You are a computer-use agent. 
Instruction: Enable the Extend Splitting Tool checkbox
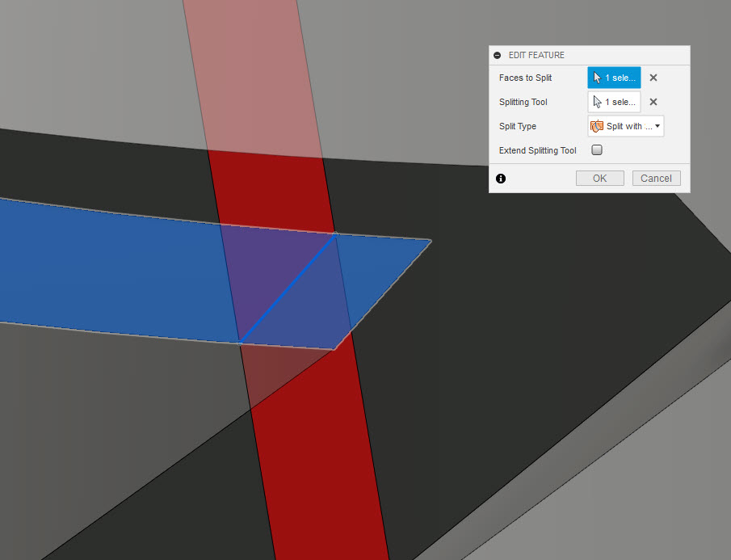click(x=596, y=149)
